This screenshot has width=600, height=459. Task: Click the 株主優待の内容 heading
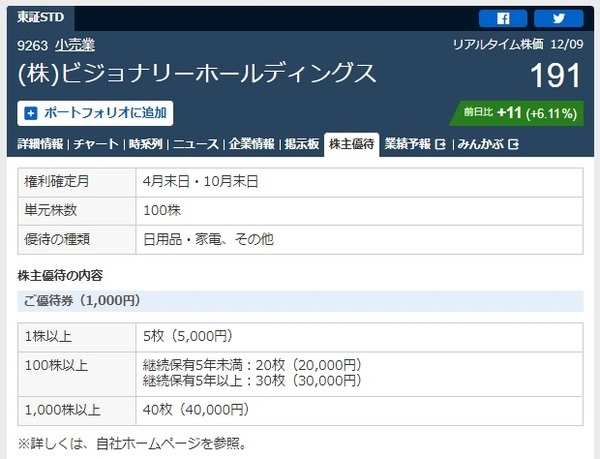(x=60, y=275)
